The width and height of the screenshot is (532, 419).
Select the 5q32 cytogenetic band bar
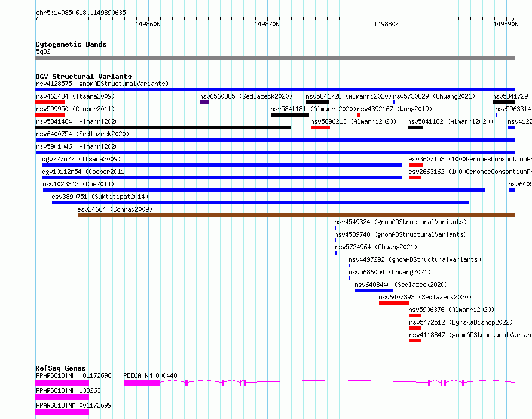275,58
